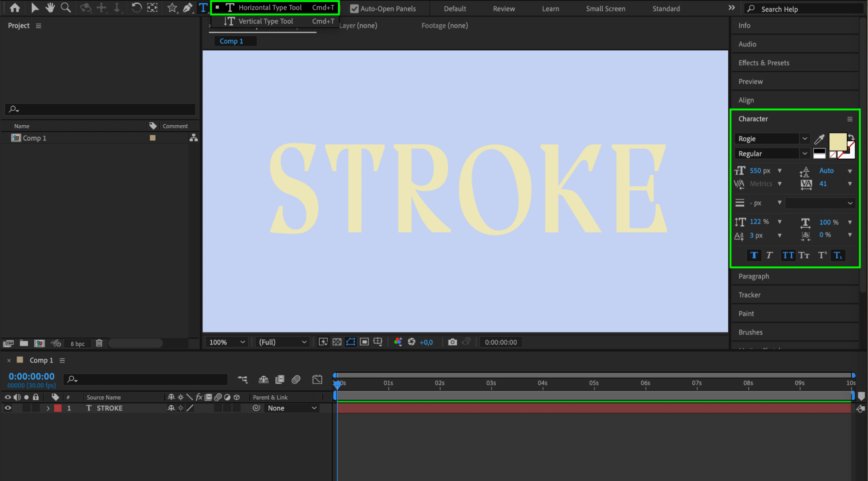The height and width of the screenshot is (481, 868).
Task: Click the text fill color swatch
Action: pyautogui.click(x=837, y=141)
